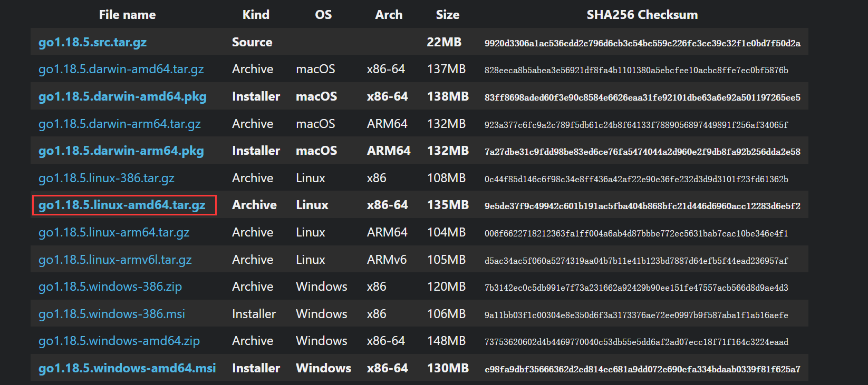Select checksum starting with 0c44f85d146c
The height and width of the screenshot is (385, 868).
click(x=636, y=179)
